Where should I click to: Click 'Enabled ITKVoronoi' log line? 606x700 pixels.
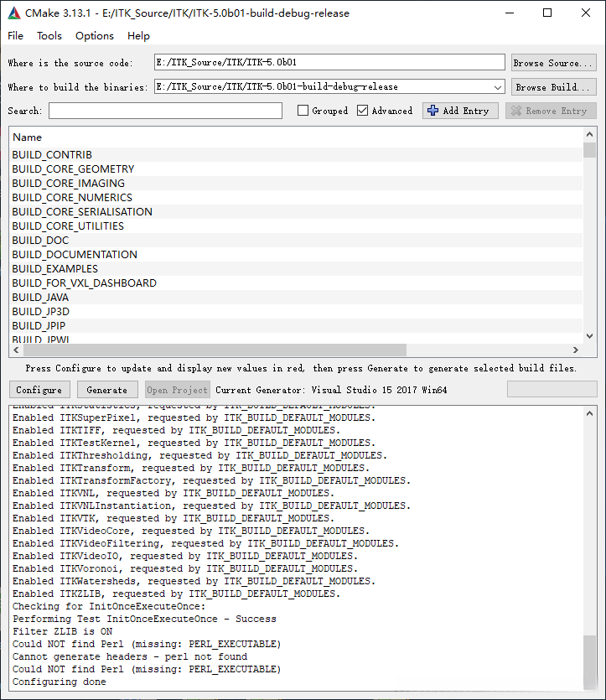pyautogui.click(x=185, y=568)
